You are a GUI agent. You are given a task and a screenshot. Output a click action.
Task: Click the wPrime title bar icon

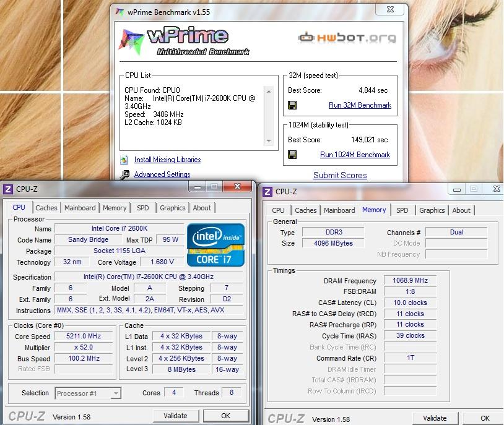point(119,12)
